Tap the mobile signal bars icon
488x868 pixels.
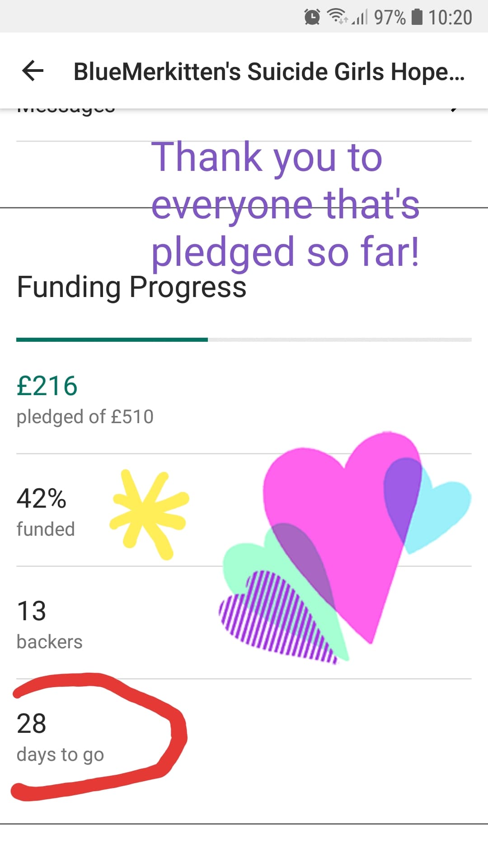pos(360,18)
